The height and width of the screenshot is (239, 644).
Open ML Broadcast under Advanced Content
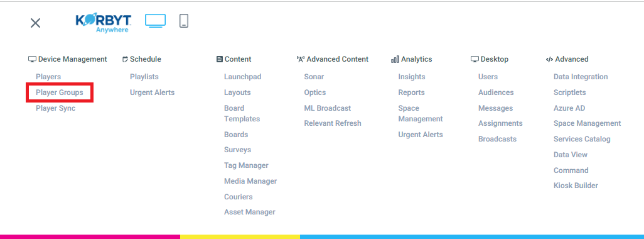coord(328,108)
